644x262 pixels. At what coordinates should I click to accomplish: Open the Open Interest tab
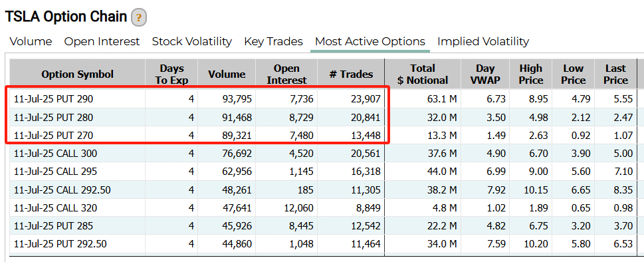point(102,41)
